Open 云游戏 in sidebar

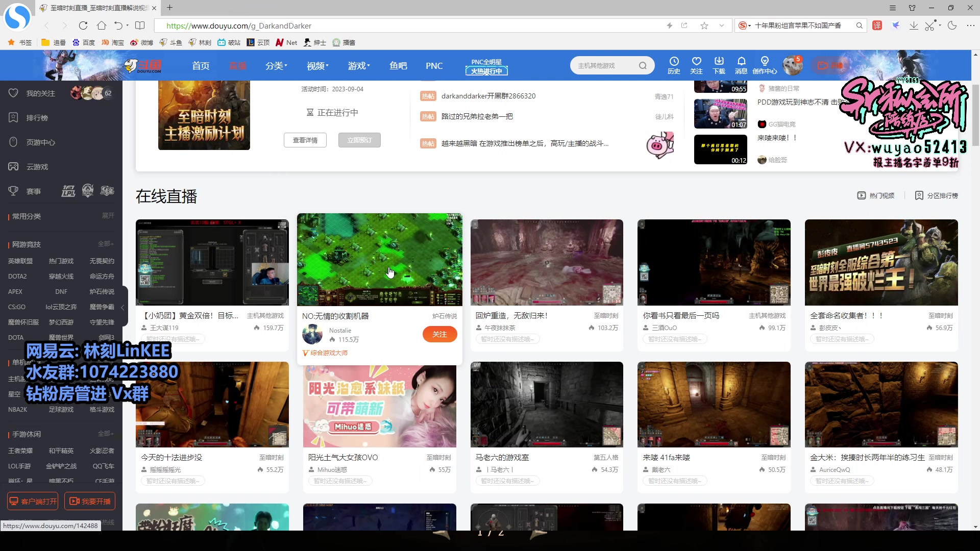tap(37, 167)
